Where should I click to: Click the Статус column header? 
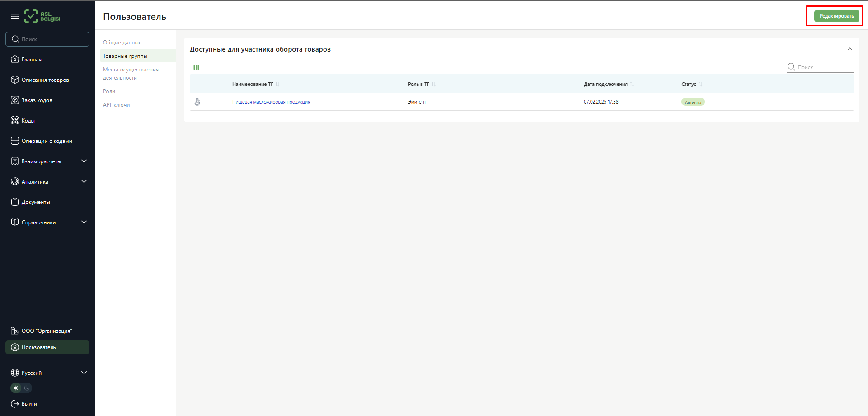pos(689,84)
